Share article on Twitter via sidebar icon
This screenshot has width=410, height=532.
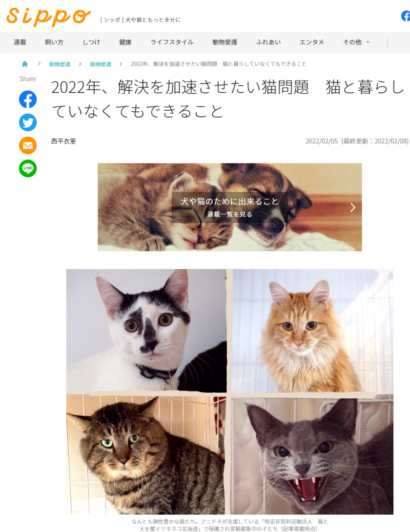pyautogui.click(x=28, y=122)
